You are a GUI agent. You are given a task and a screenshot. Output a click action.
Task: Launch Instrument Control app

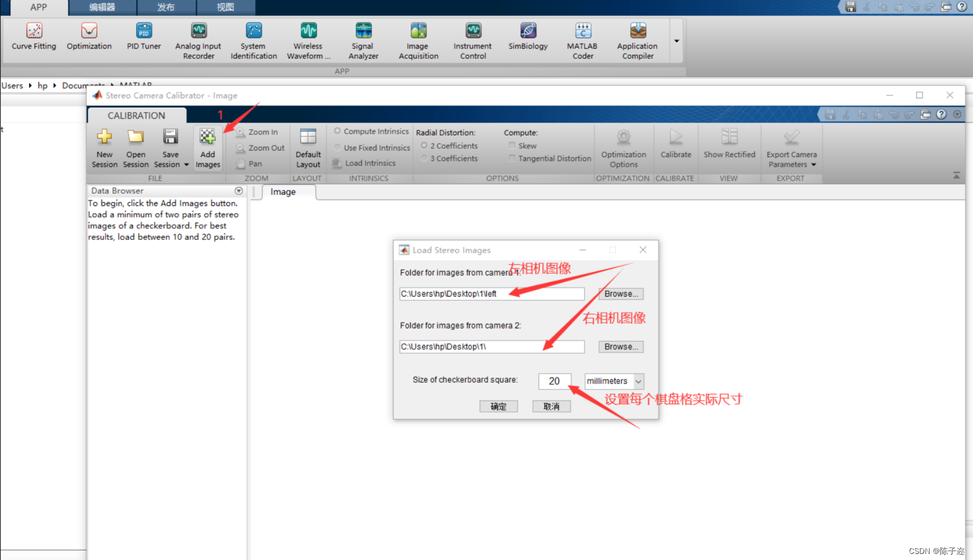[473, 42]
